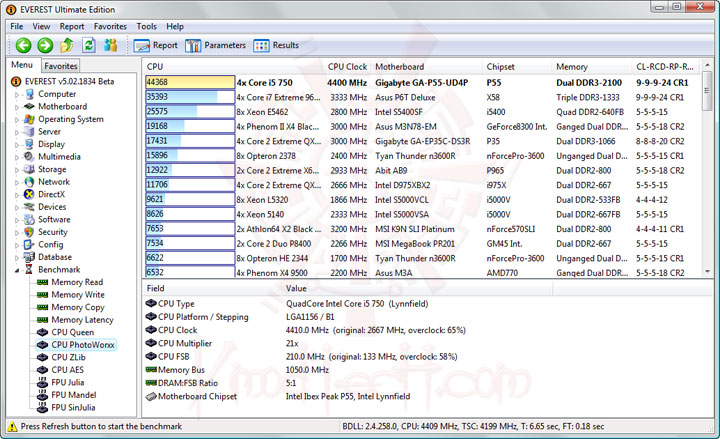
Task: Expand the Server tree node
Action: (x=17, y=132)
